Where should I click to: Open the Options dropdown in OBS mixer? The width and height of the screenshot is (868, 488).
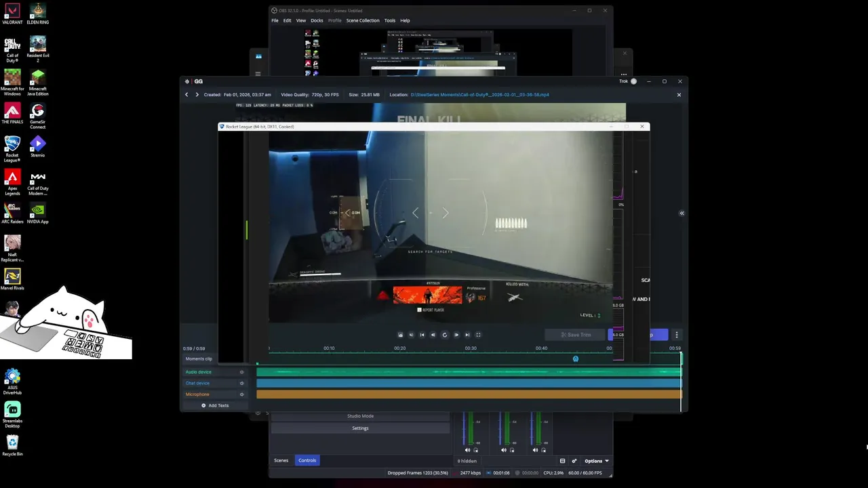[x=597, y=461]
